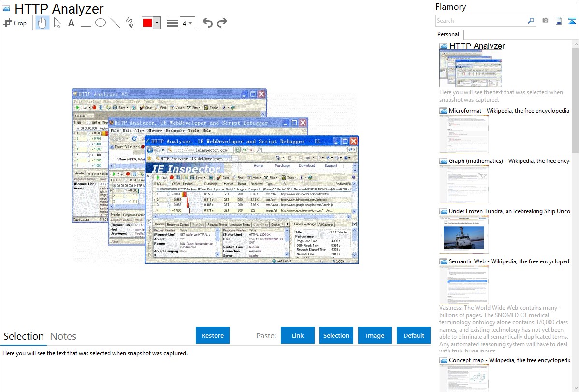Click the Flamory search field
This screenshot has height=392, width=579.
point(481,21)
